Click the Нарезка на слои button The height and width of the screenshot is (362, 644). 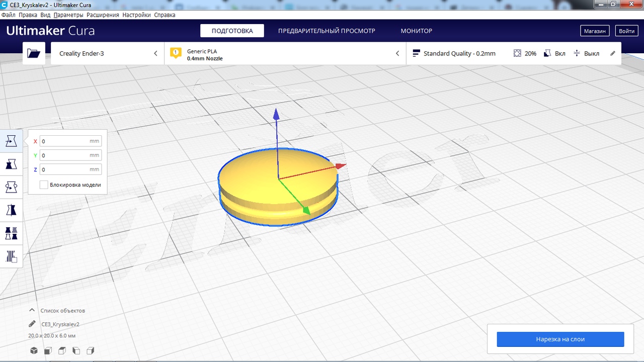[560, 339]
